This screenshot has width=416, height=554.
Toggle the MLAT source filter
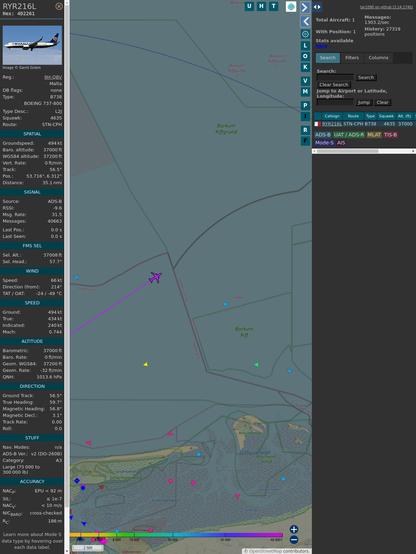coord(374,135)
